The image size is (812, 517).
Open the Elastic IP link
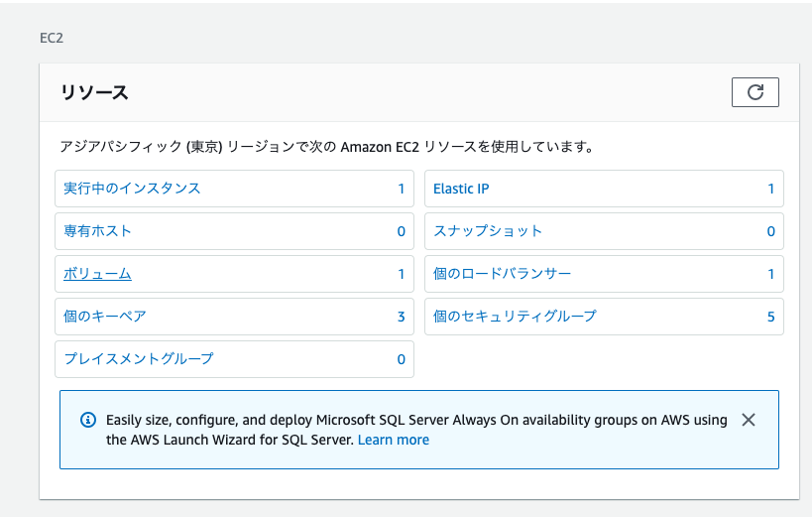click(x=461, y=189)
